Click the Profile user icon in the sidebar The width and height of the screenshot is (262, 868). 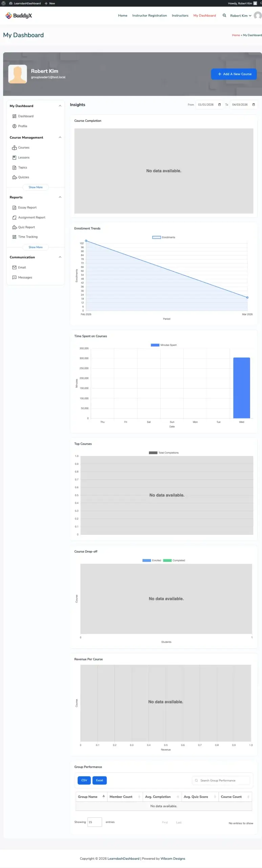click(14, 126)
